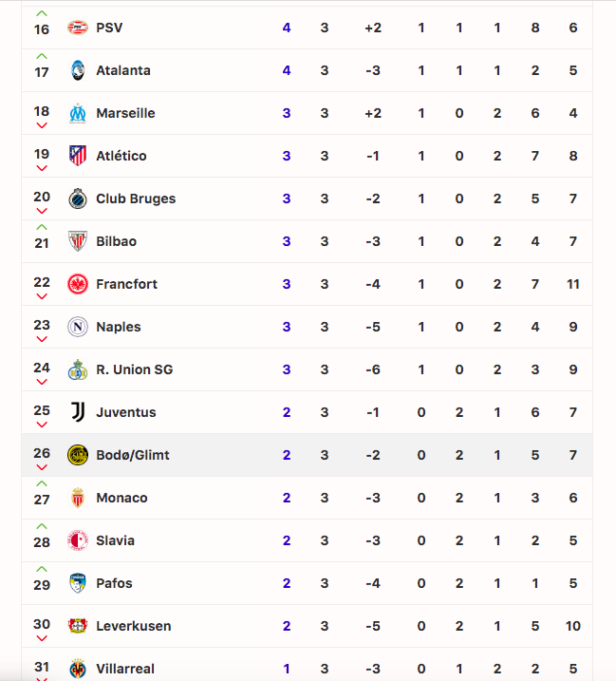Open the Naples team link
Screen dimensions: 616x681
point(118,327)
